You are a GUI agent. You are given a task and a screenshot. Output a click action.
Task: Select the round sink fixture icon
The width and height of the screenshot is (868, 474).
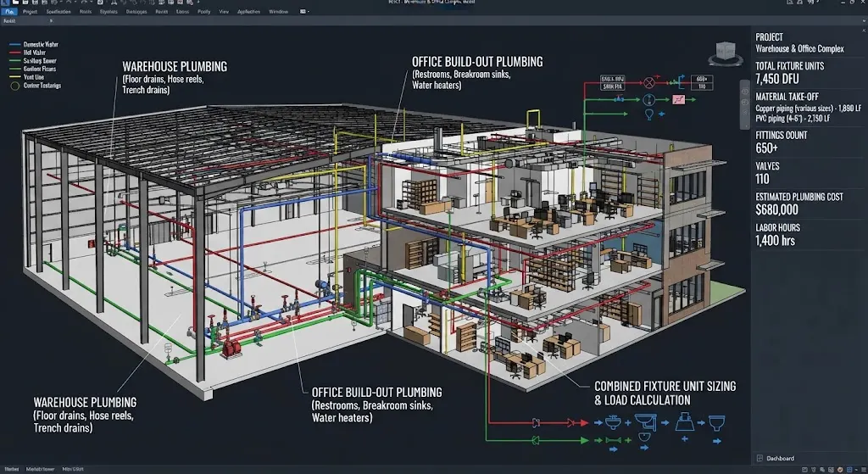[x=613, y=423]
